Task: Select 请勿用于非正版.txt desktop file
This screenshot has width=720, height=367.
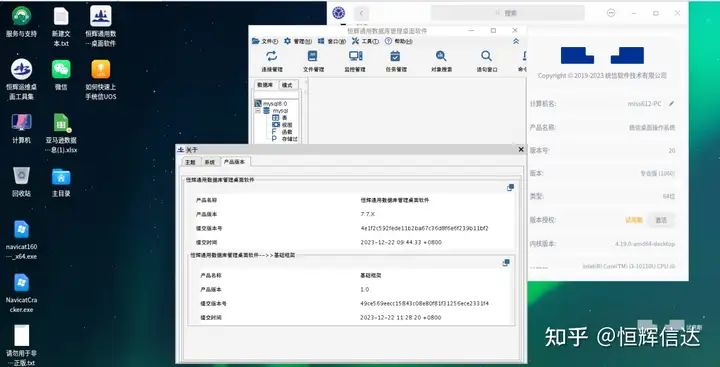Action: coord(21,345)
